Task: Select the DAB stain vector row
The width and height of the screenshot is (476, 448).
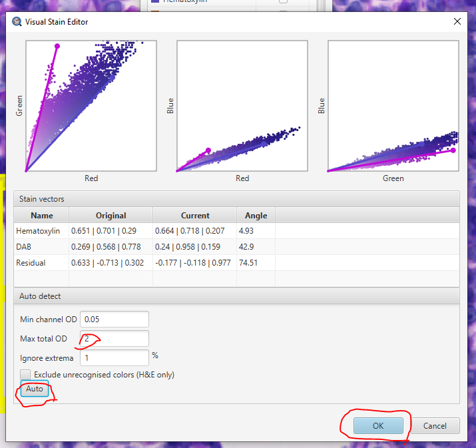Action: (x=133, y=247)
